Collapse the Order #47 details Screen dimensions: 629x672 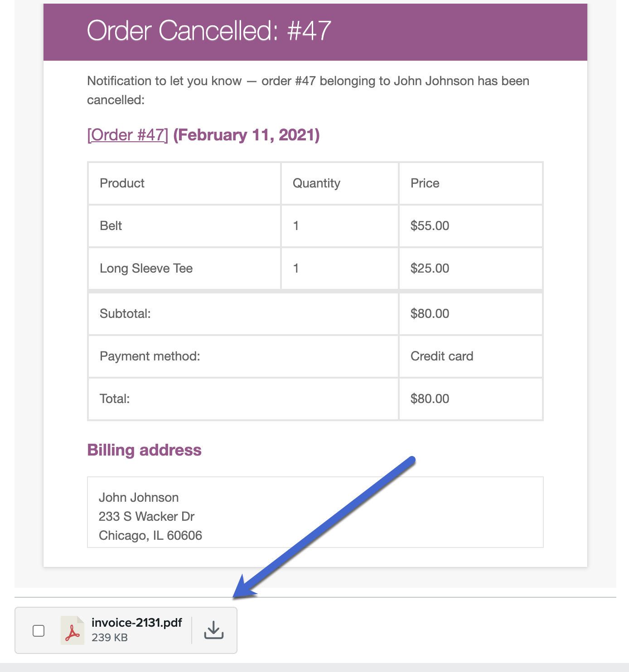pos(127,134)
